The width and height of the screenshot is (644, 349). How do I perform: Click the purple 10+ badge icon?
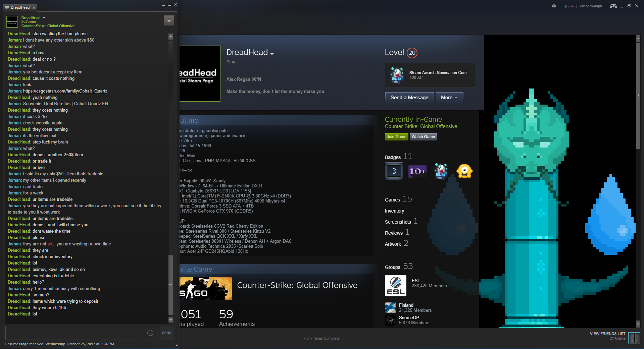point(417,171)
